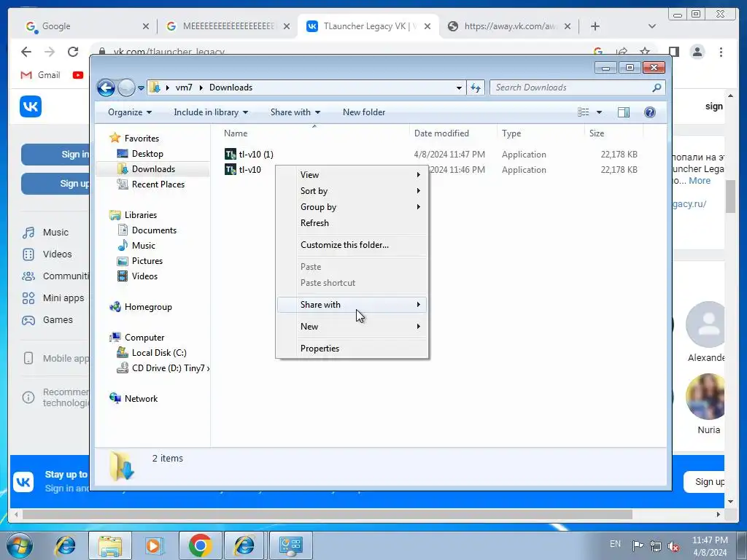Open the View submenu
This screenshot has width=747, height=560.
point(352,175)
